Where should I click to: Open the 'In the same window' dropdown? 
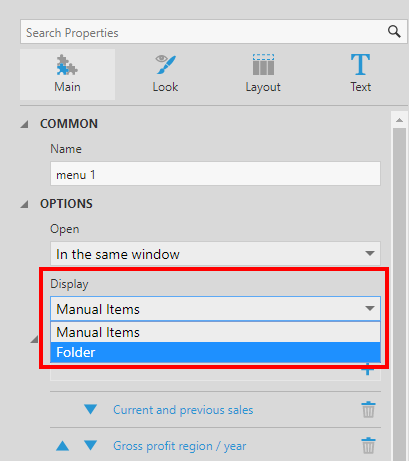(215, 254)
